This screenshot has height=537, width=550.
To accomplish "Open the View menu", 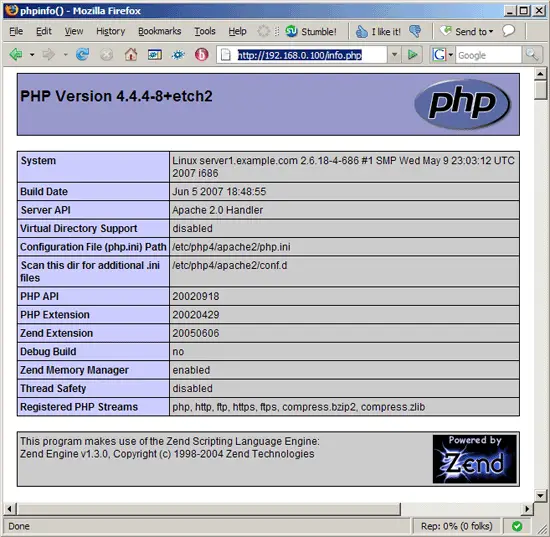I will (x=74, y=32).
